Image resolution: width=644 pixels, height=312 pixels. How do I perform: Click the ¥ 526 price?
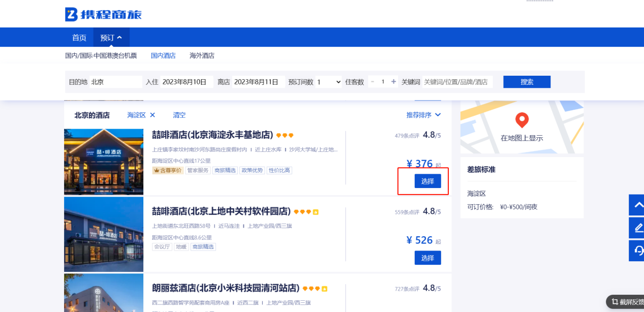(420, 240)
